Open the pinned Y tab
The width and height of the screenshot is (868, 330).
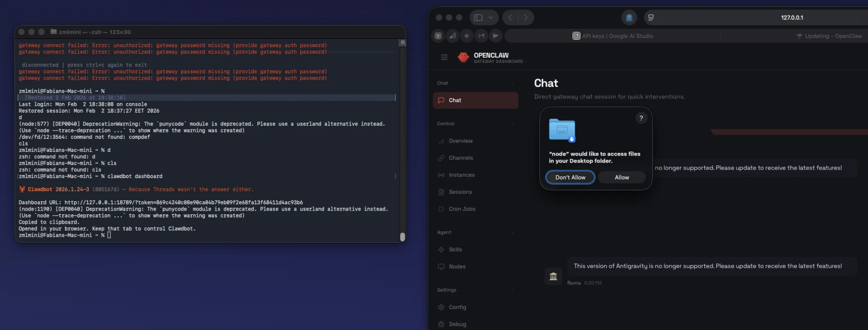438,36
